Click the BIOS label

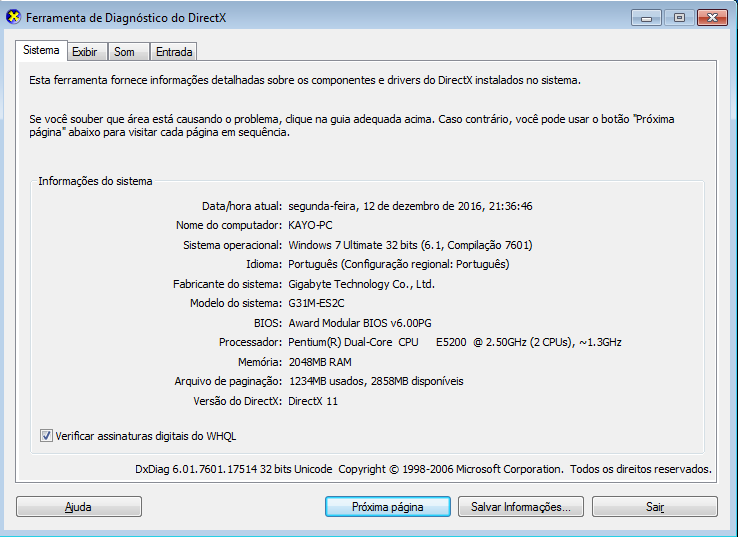(267, 323)
